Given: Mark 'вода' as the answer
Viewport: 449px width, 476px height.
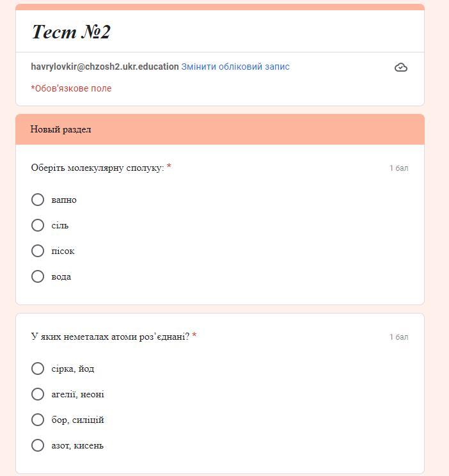Looking at the screenshot, I should 38,276.
